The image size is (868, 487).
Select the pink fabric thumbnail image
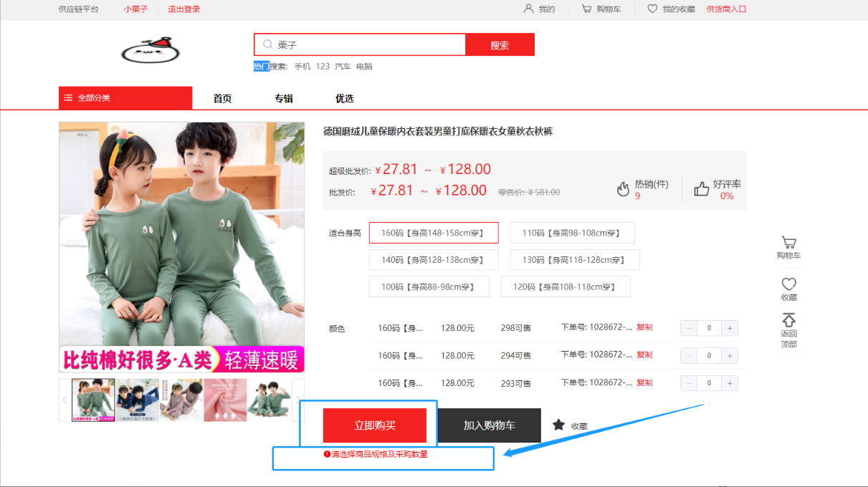point(225,400)
